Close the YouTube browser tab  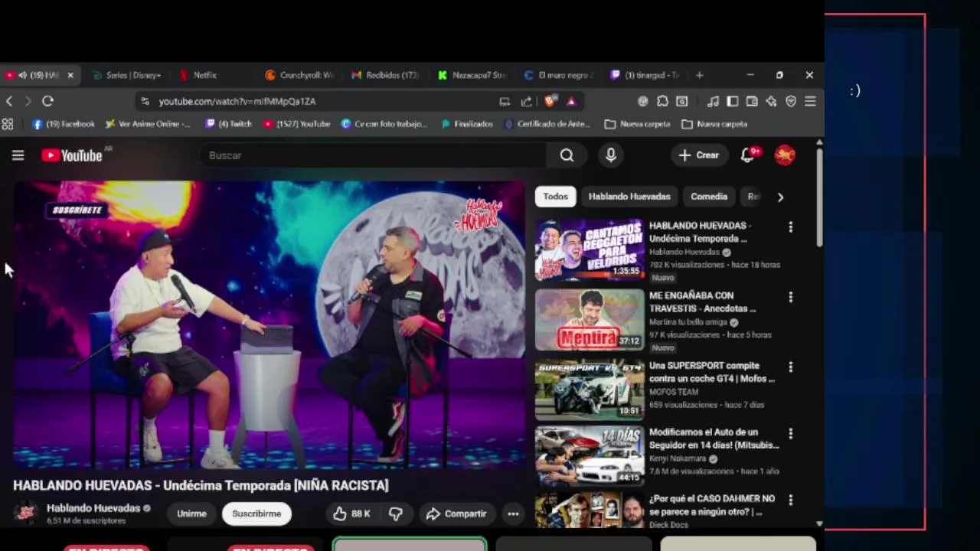tap(70, 75)
